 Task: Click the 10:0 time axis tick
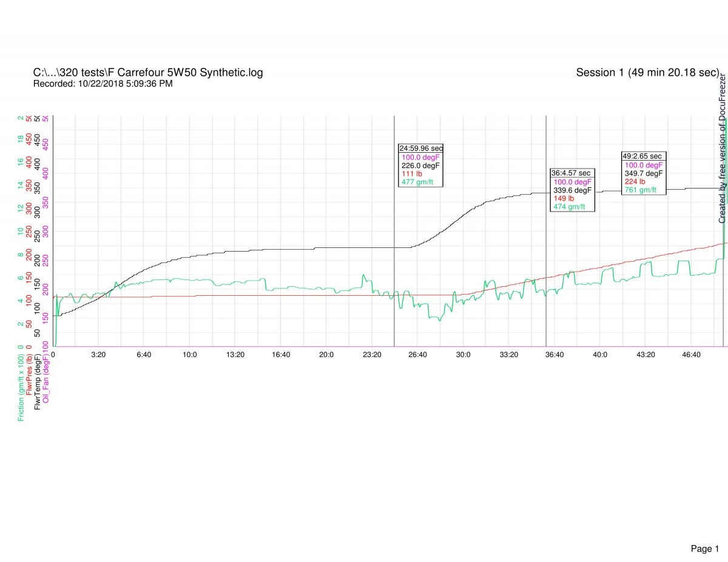coord(190,355)
